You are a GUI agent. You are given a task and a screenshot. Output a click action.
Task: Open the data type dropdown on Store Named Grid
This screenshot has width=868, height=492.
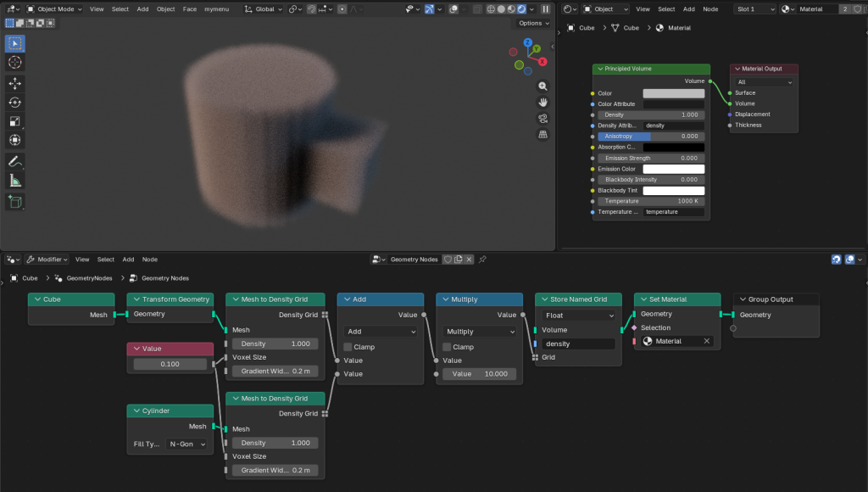pos(578,315)
